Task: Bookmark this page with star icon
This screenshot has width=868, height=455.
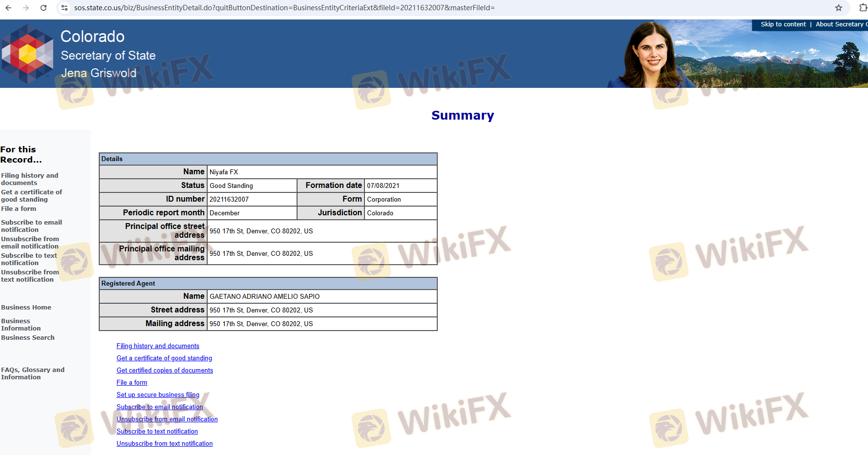Action: pyautogui.click(x=838, y=8)
